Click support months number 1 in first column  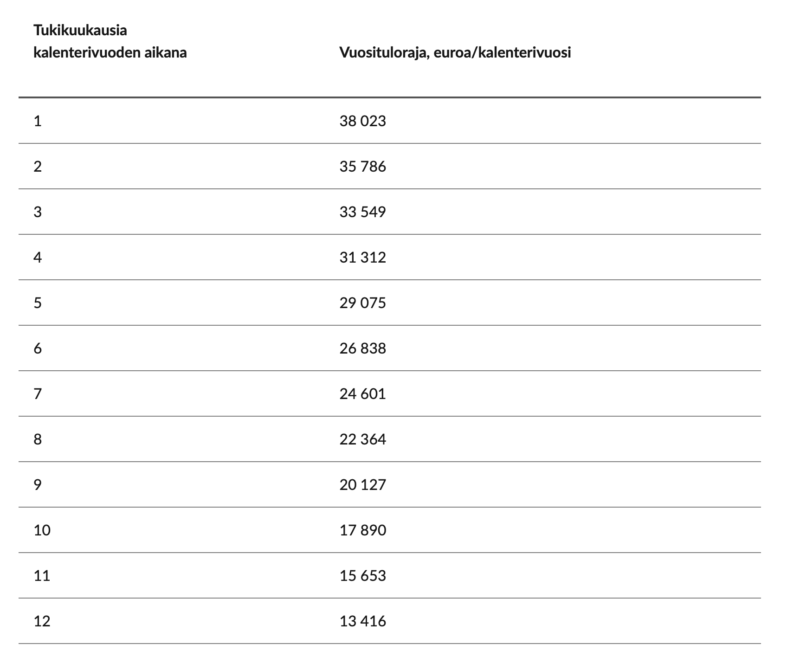click(x=38, y=121)
